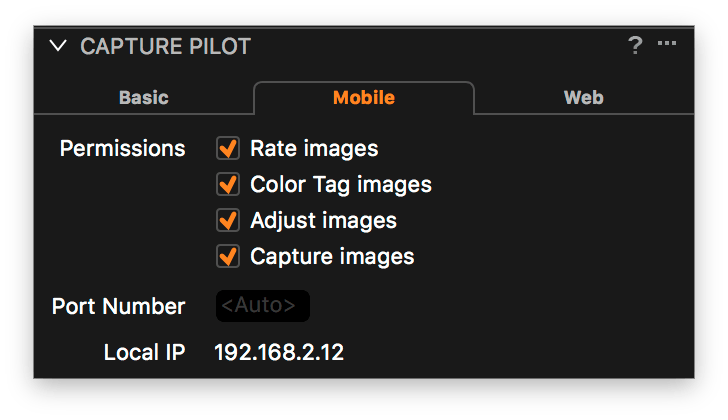Click the Local IP label
The width and height of the screenshot is (728, 420).
pyautogui.click(x=144, y=352)
